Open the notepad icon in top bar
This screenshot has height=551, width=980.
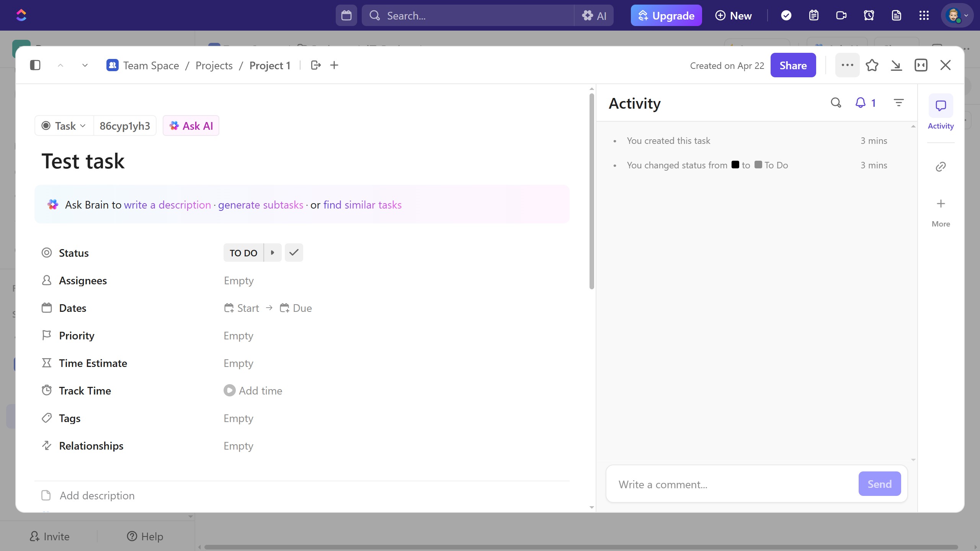pyautogui.click(x=813, y=15)
